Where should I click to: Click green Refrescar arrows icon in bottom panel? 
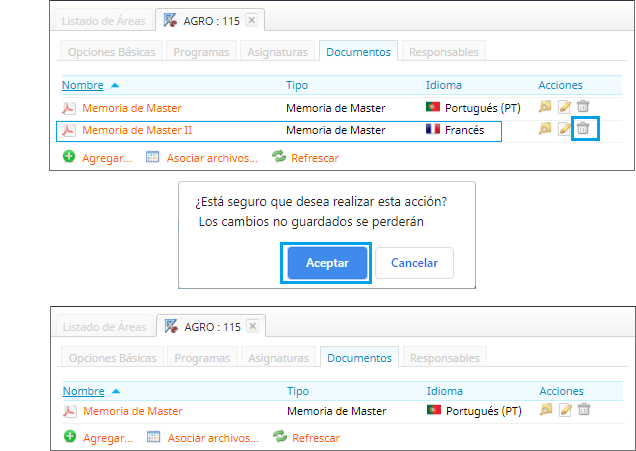(280, 436)
